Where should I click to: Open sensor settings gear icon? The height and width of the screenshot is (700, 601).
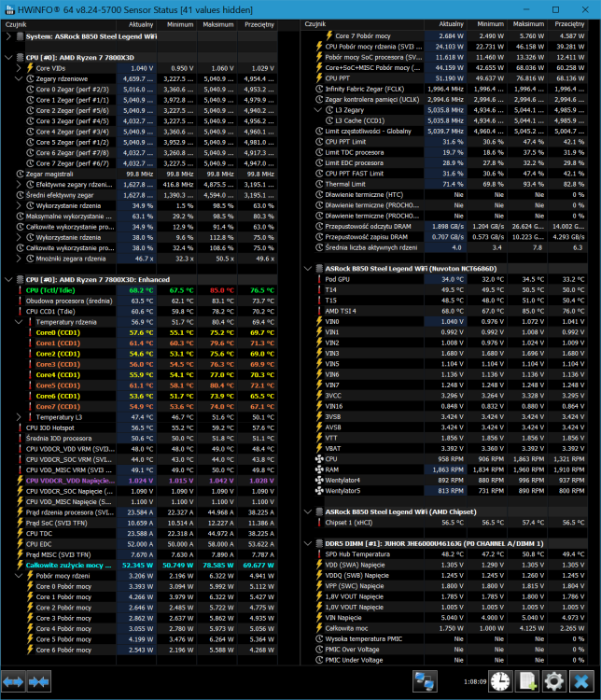tap(554, 681)
